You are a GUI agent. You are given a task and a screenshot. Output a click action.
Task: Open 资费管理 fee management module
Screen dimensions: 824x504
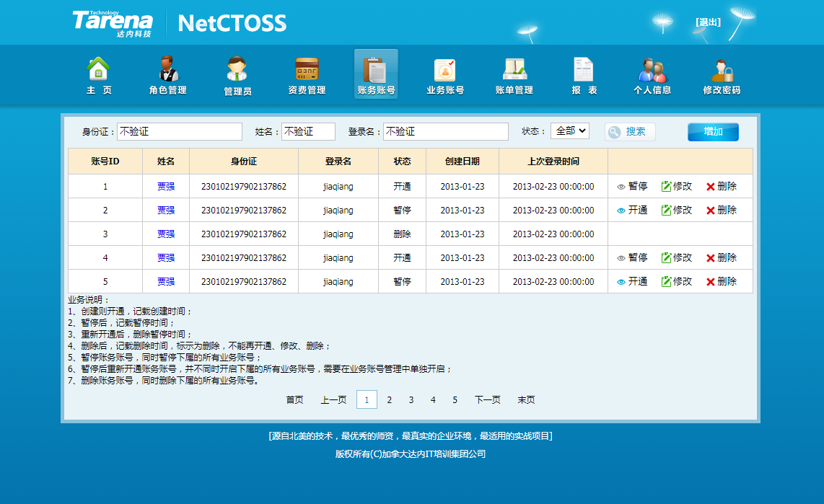click(306, 74)
